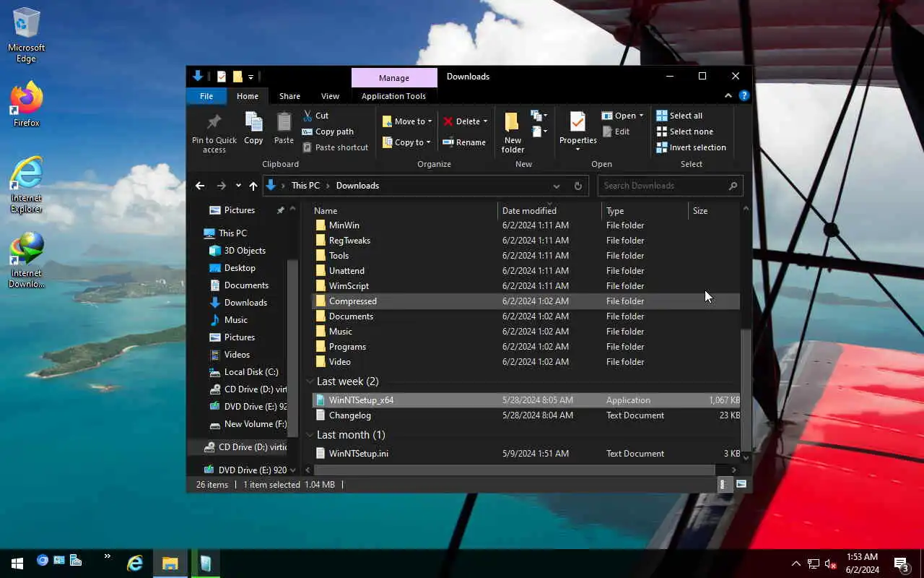Image resolution: width=924 pixels, height=578 pixels.
Task: Open the muted volume tray icon
Action: [x=830, y=564]
